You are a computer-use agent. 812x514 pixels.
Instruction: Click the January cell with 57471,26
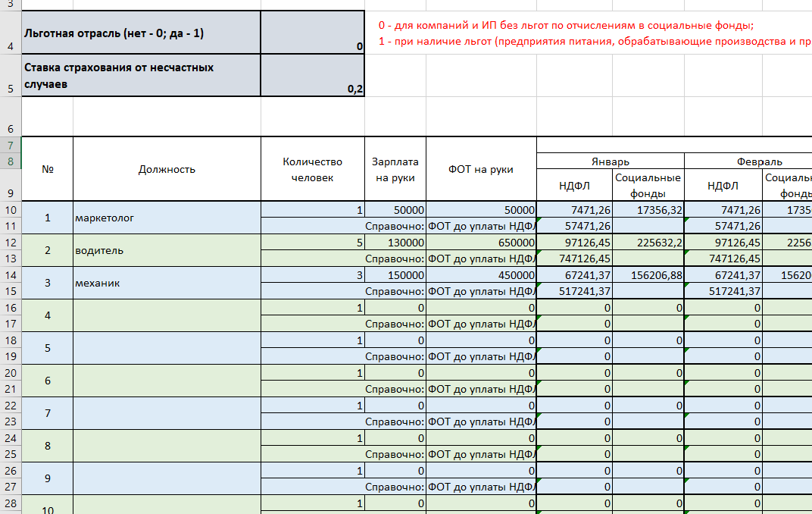point(574,226)
